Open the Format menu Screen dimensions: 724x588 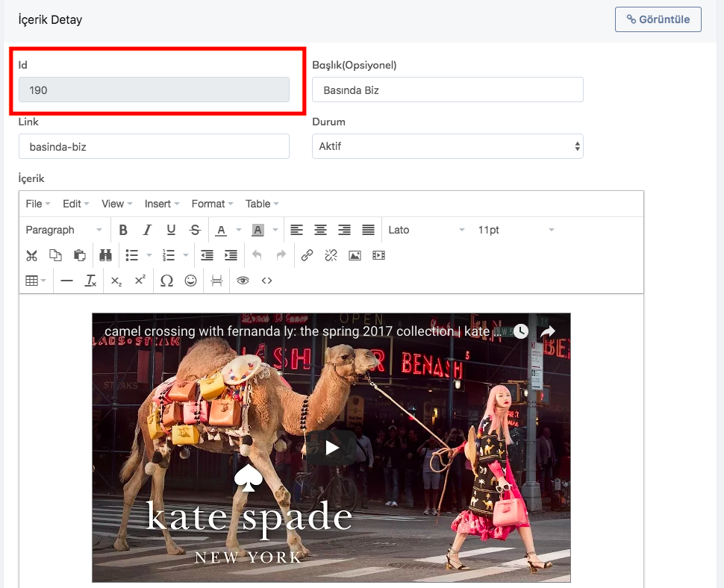pyautogui.click(x=212, y=204)
